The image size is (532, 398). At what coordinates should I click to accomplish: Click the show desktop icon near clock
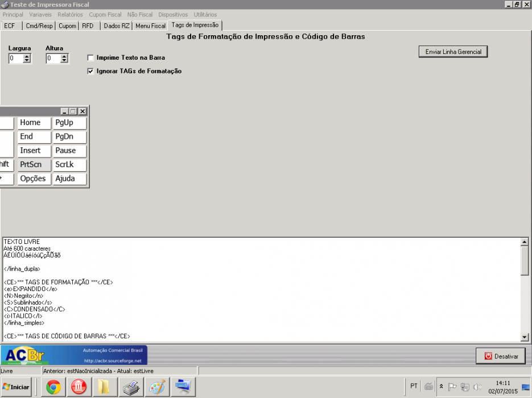(x=526, y=387)
